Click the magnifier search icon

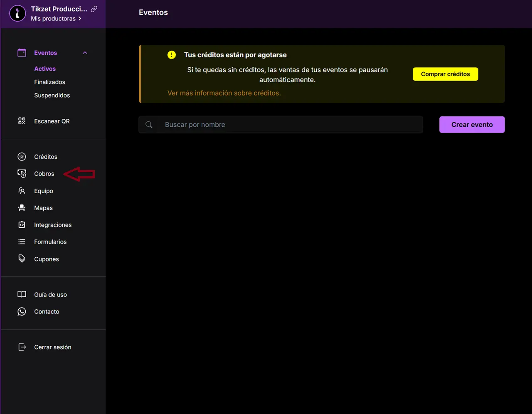point(149,125)
